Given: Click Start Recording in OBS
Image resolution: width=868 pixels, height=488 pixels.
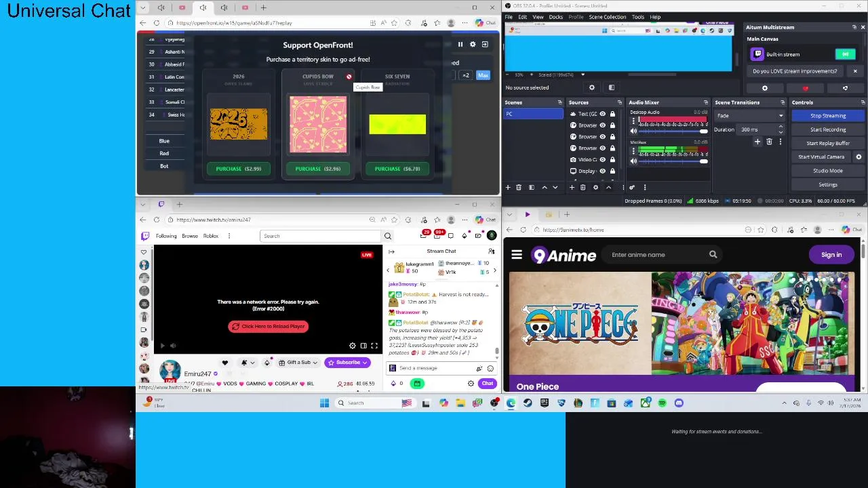Looking at the screenshot, I should [x=828, y=129].
